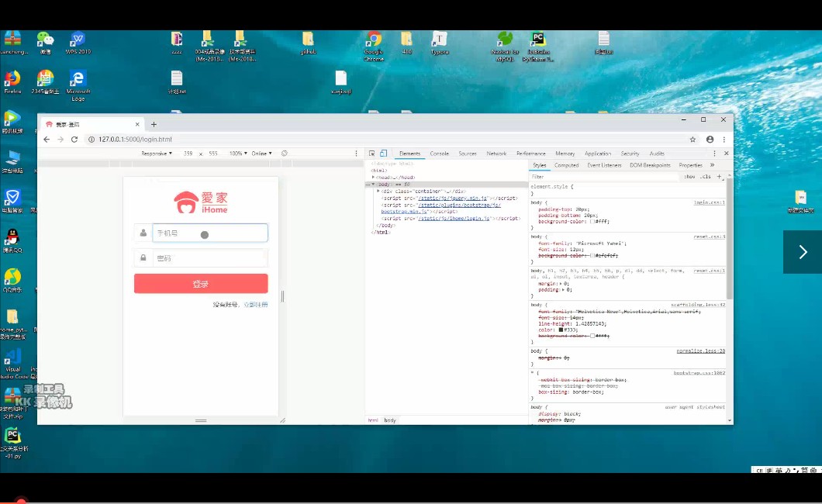Click the phone number user icon

pyautogui.click(x=143, y=233)
